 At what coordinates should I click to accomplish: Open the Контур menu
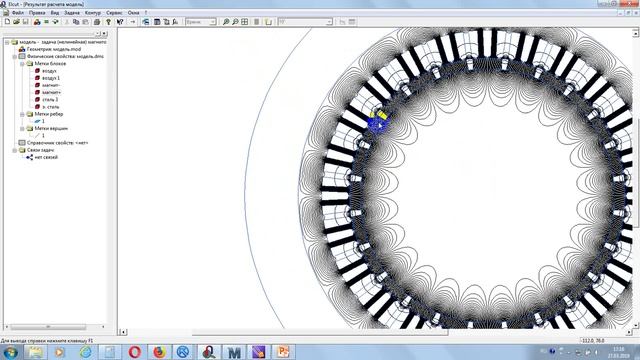[x=93, y=13]
